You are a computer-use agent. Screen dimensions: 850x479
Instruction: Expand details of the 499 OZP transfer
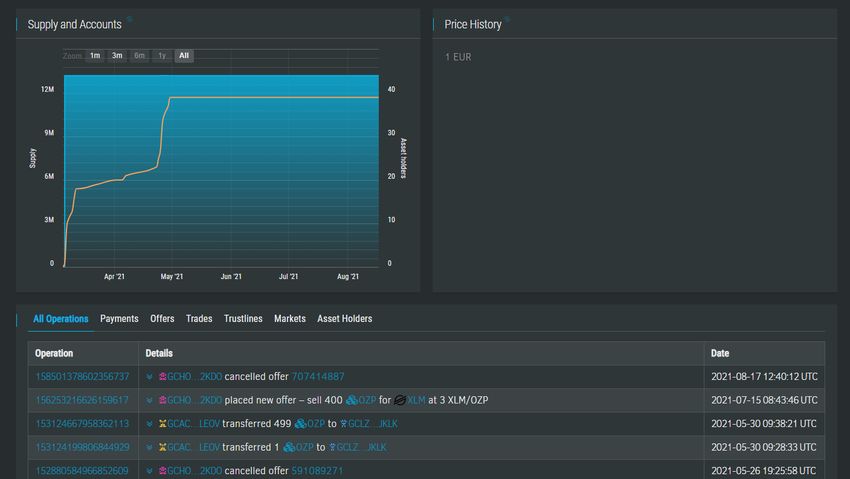[150, 424]
